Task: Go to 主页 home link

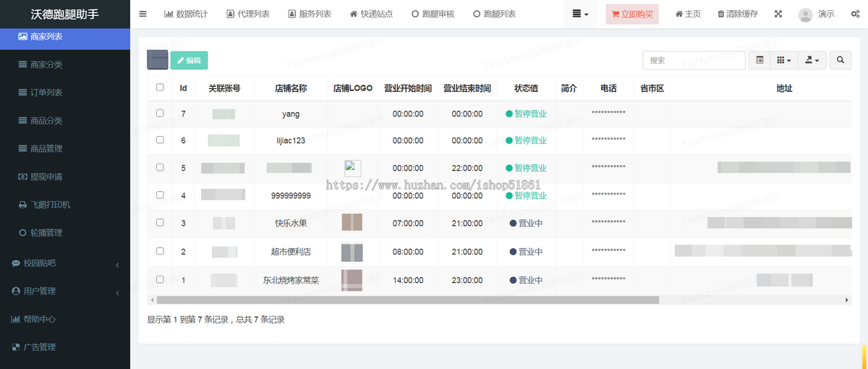Action: (688, 14)
